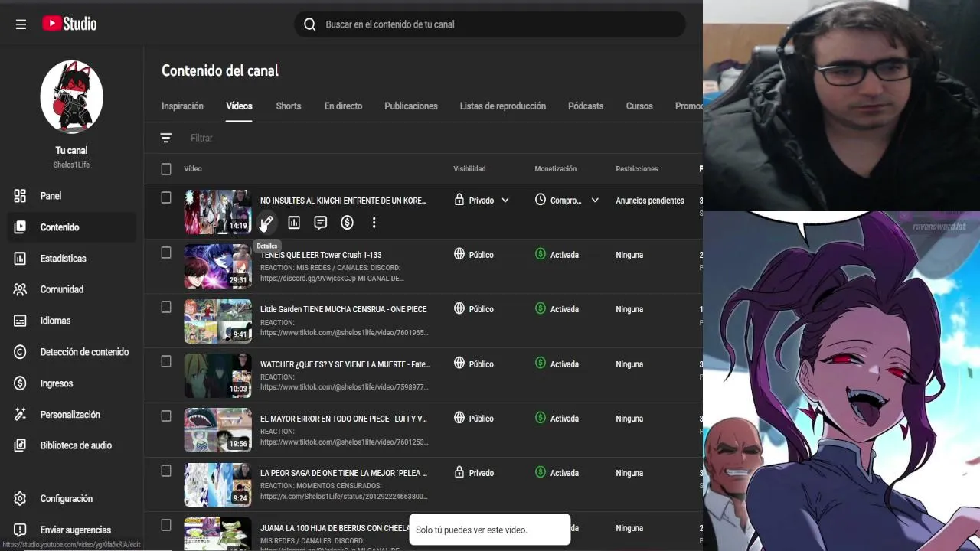980x551 pixels.
Task: Open thumbnail of WATCHER video 10:03
Action: (x=217, y=376)
